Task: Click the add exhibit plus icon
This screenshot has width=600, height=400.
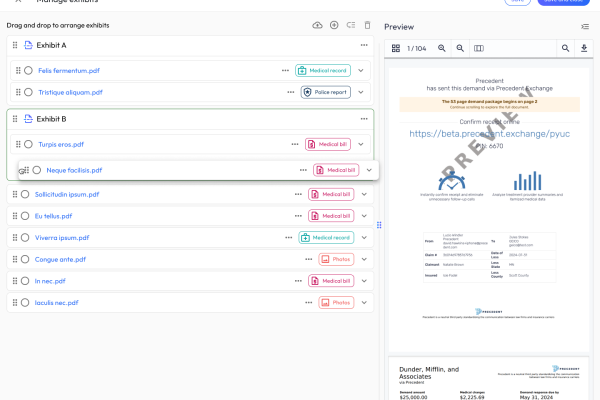Action: (x=333, y=25)
